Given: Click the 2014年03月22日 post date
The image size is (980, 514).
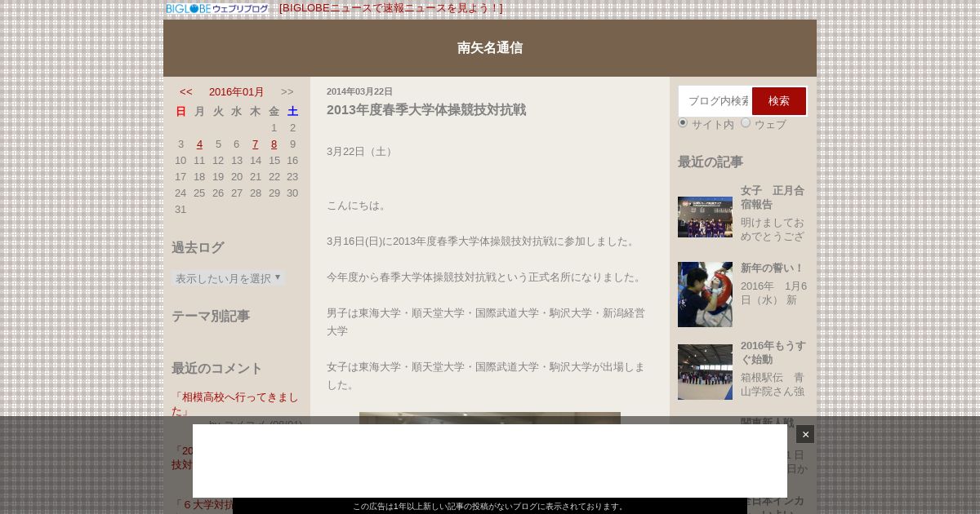Looking at the screenshot, I should tap(359, 91).
